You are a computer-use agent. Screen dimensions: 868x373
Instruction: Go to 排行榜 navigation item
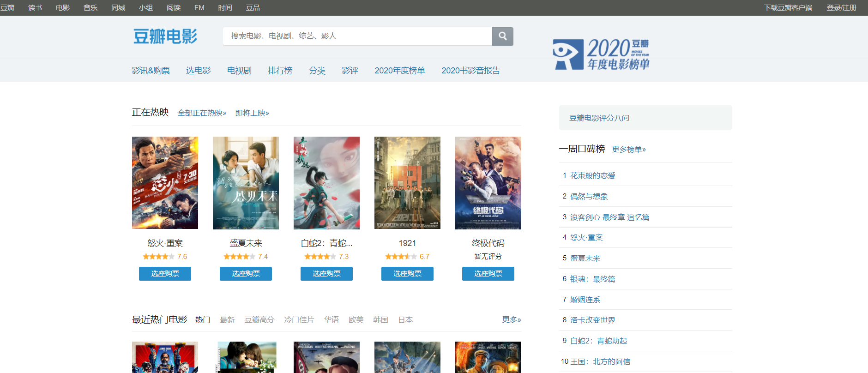click(280, 71)
